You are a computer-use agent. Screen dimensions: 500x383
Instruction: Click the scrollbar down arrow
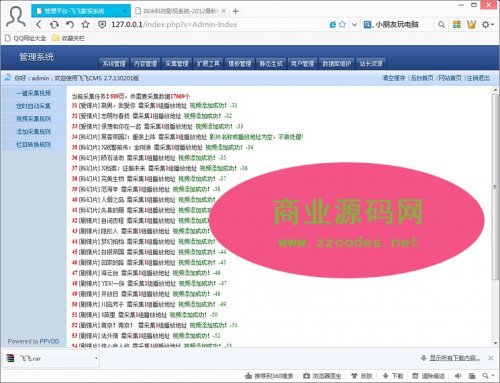495,343
